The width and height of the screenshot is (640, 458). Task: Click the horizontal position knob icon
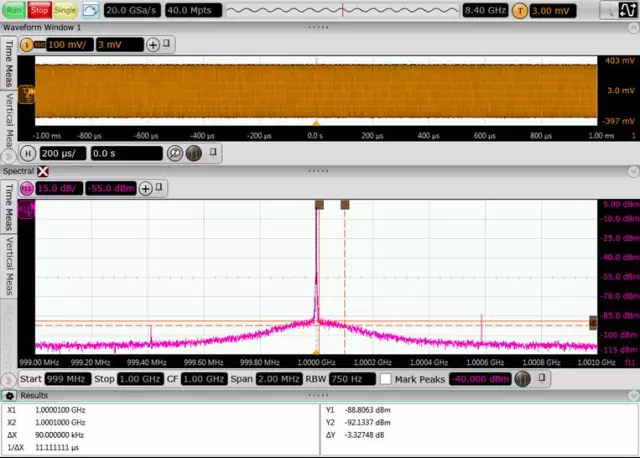coord(194,153)
